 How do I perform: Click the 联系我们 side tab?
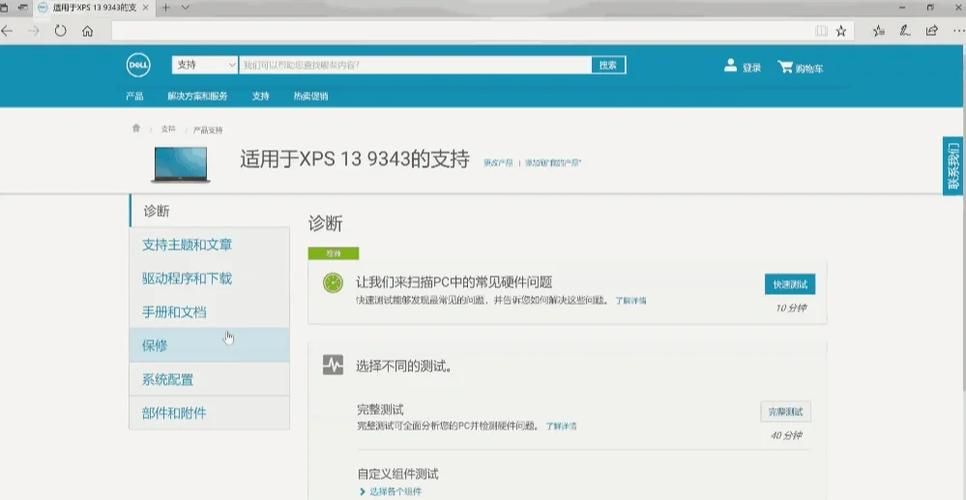coord(954,166)
